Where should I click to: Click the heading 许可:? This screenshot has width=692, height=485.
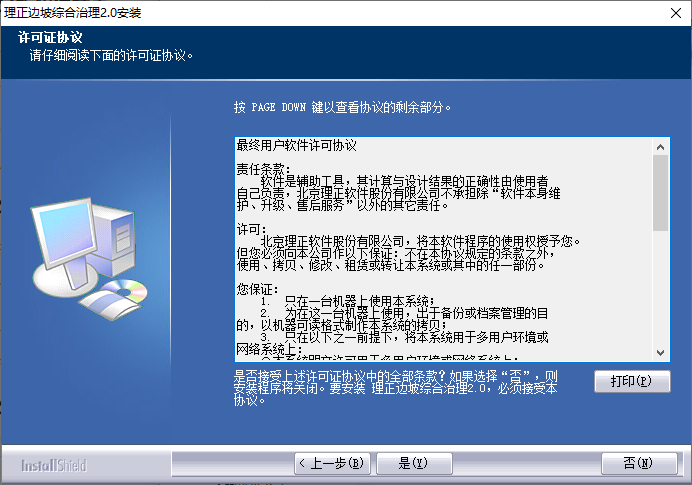[x=252, y=229]
